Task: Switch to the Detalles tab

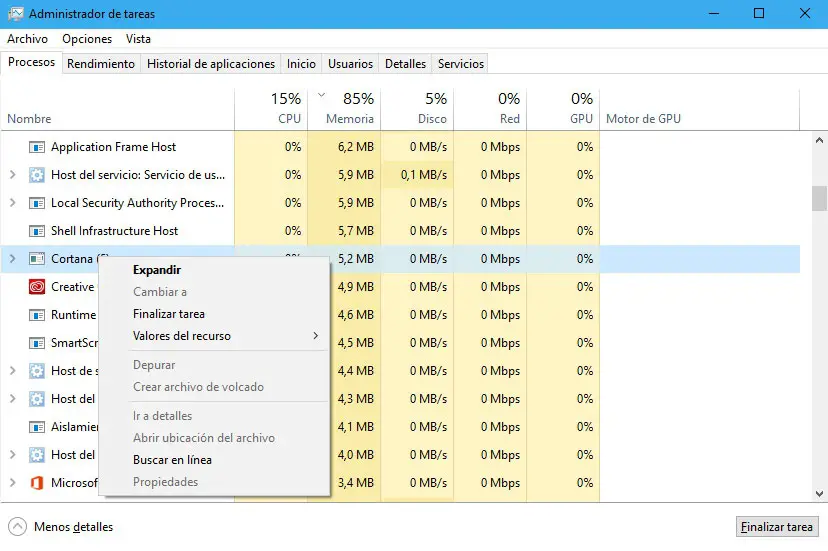Action: pyautogui.click(x=406, y=64)
